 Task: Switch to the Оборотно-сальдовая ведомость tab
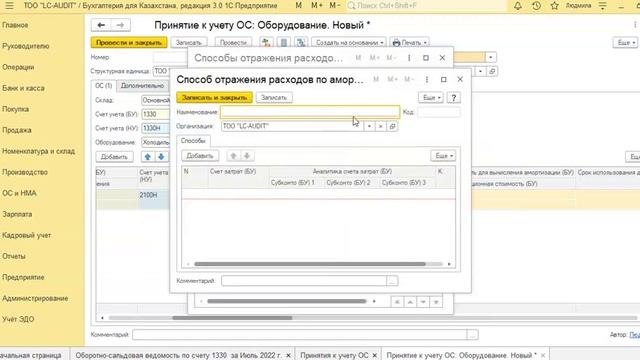point(178,355)
